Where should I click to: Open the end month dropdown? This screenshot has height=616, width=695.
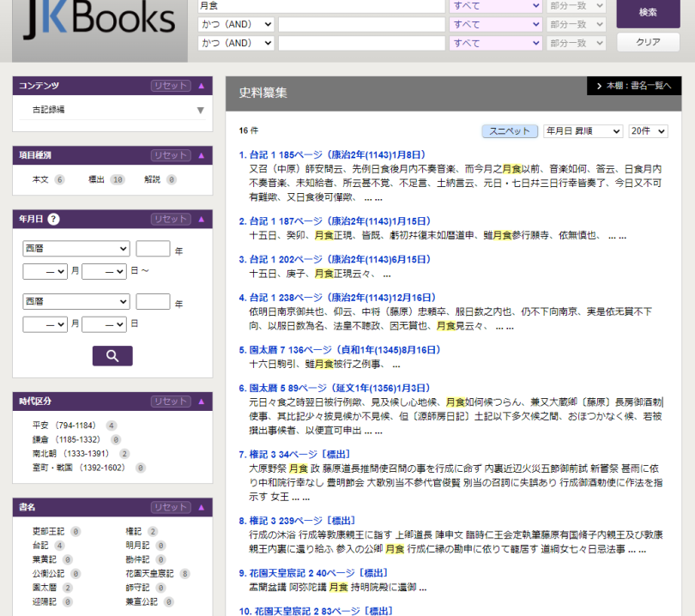tap(45, 324)
